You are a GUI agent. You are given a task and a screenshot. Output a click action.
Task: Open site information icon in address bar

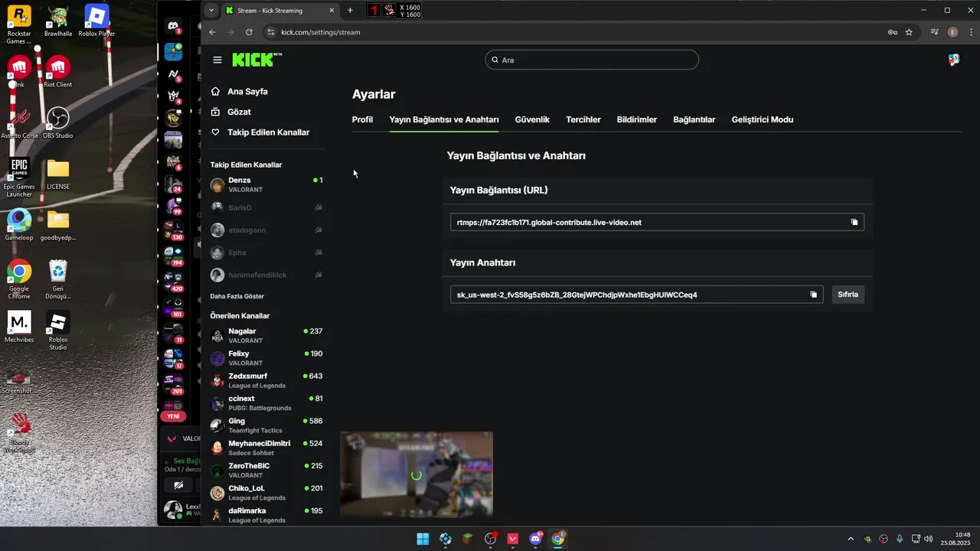click(x=269, y=32)
